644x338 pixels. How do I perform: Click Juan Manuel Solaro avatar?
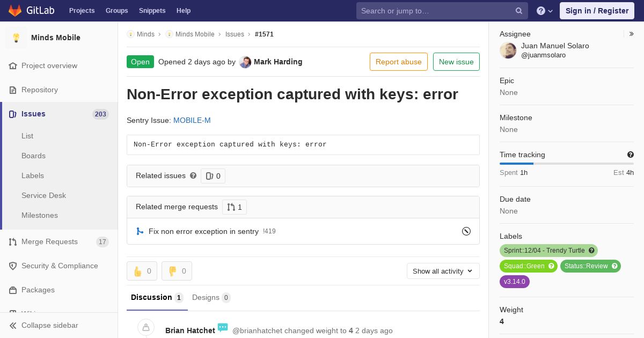[x=508, y=50]
